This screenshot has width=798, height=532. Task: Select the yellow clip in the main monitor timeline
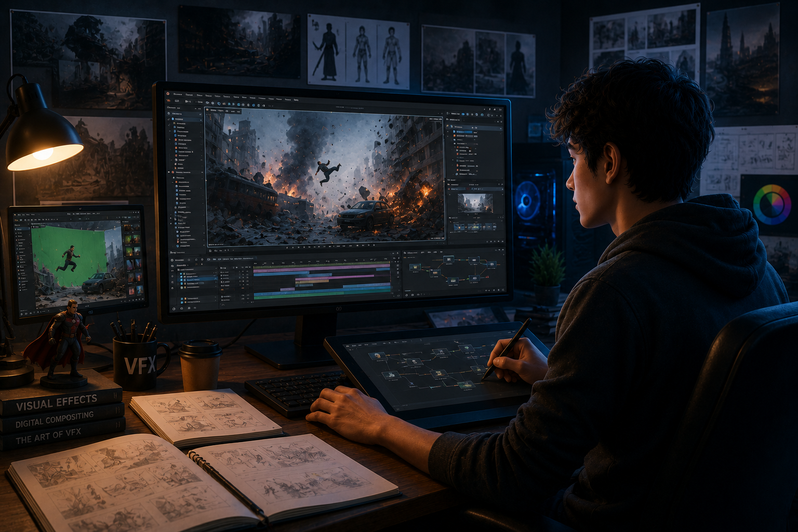[x=312, y=282]
